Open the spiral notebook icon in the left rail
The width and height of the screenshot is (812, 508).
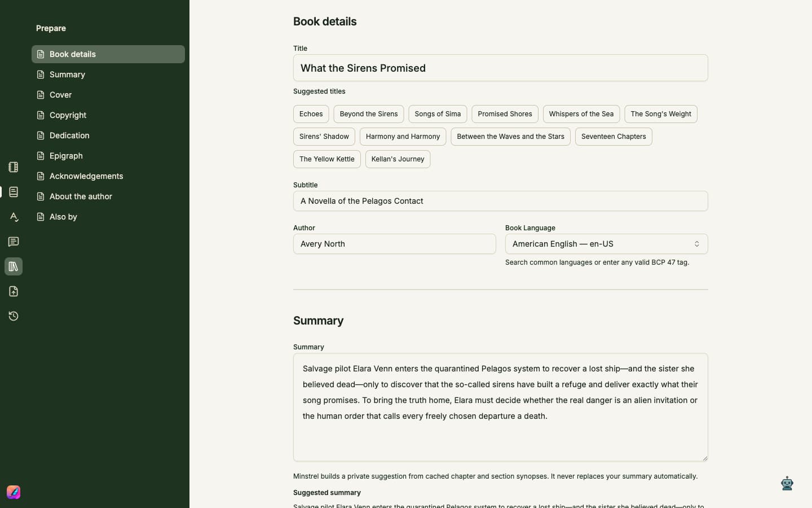[x=14, y=167]
